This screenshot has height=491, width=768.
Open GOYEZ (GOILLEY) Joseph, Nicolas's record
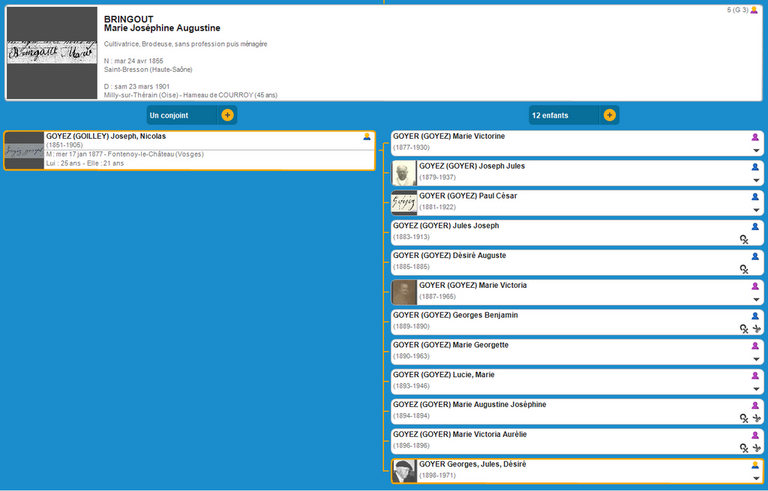point(106,136)
